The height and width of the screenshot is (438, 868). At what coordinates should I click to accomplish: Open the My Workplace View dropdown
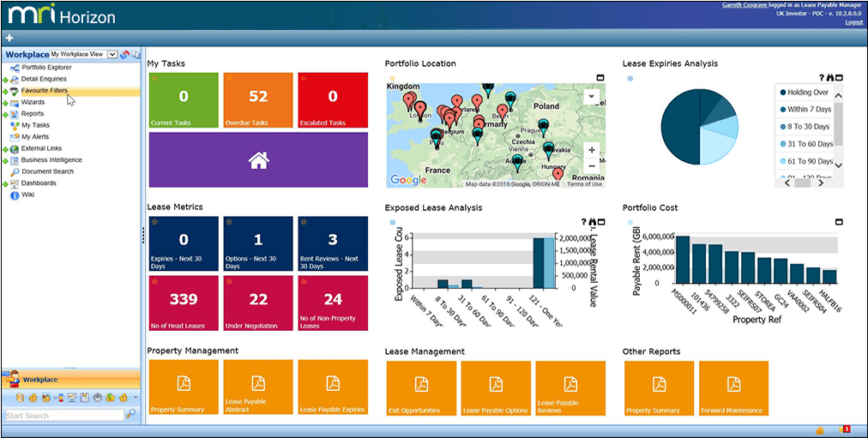click(113, 54)
